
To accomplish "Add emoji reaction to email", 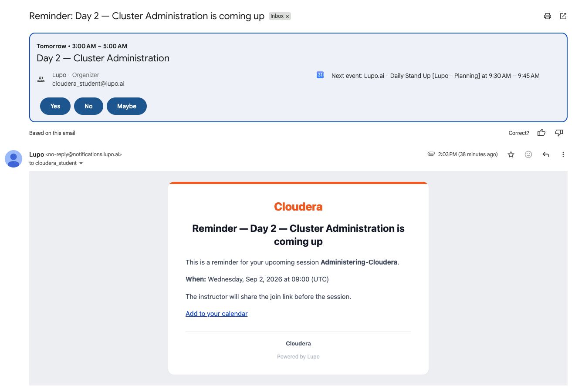I will (528, 154).
